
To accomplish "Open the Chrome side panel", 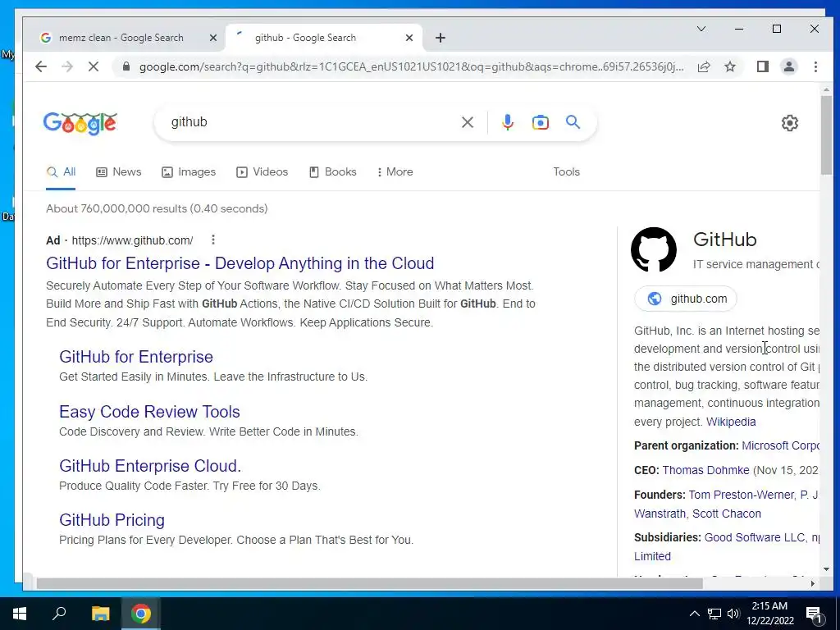I will coord(763,66).
